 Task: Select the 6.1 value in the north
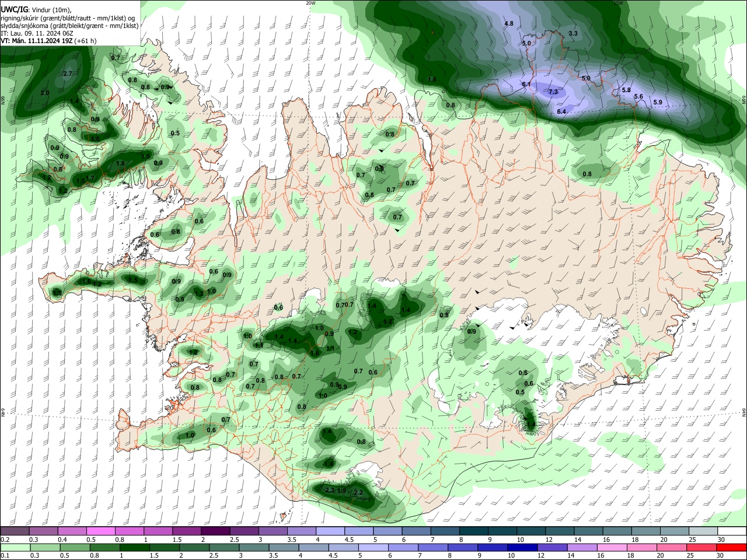click(526, 85)
